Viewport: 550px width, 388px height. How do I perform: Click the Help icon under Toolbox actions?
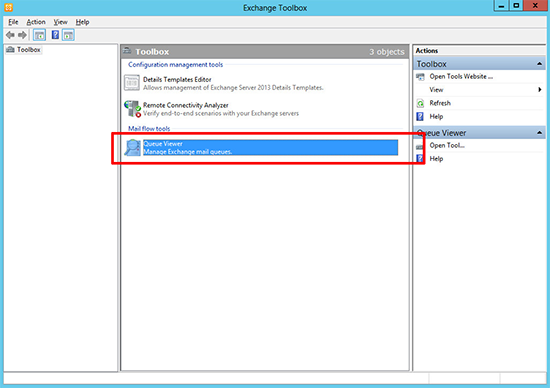point(420,116)
